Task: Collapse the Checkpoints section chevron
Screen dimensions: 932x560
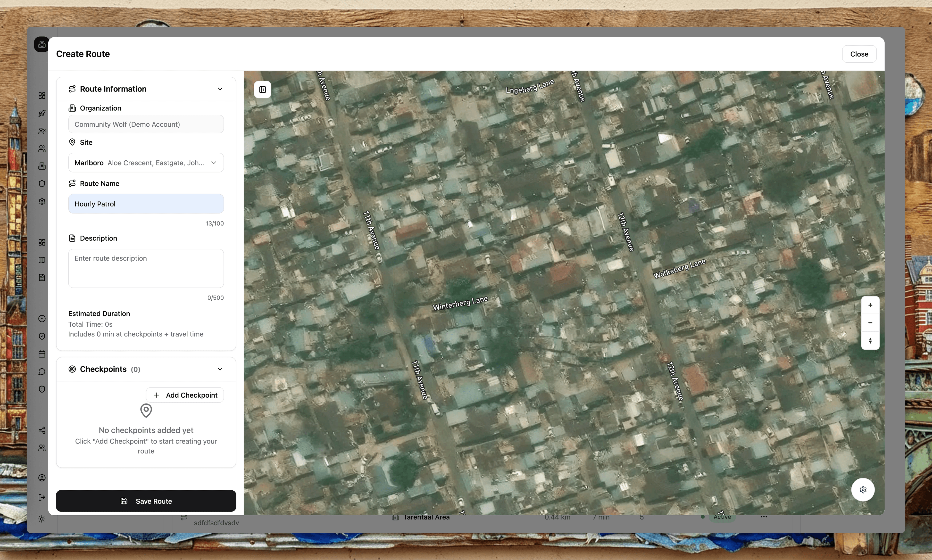Action: [220, 369]
